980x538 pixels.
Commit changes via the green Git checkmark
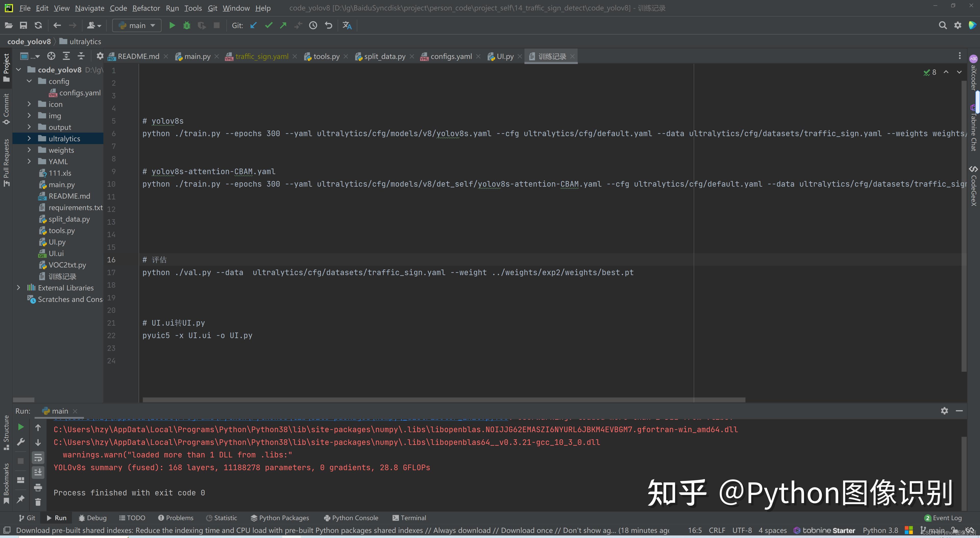point(268,25)
